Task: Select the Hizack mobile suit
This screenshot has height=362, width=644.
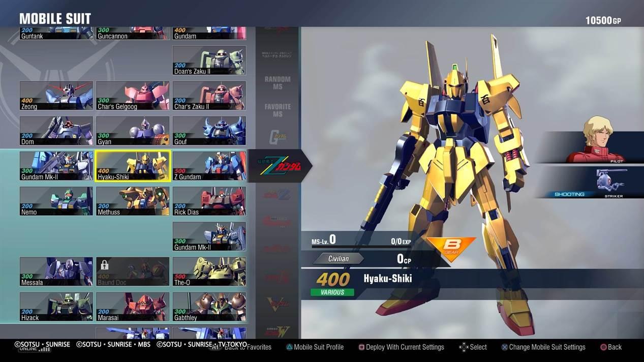Action: pyautogui.click(x=56, y=307)
